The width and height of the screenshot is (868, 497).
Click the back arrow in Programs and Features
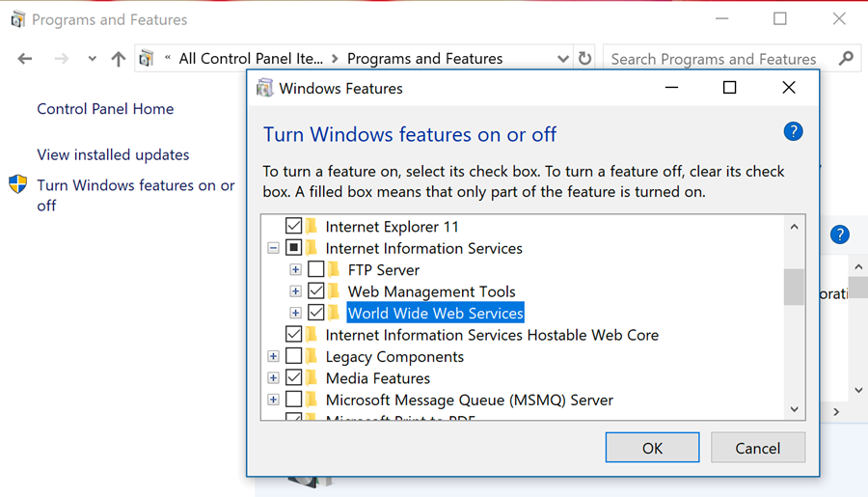(25, 59)
